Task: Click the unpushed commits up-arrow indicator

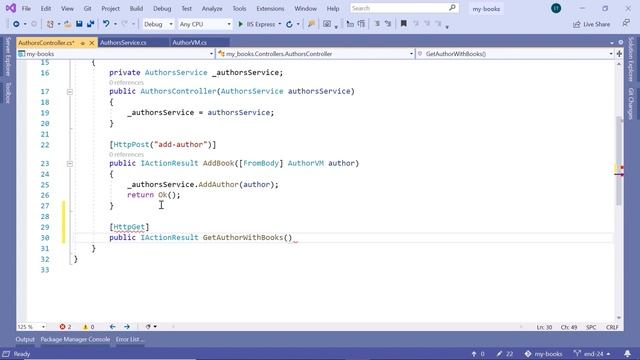Action: [478, 354]
